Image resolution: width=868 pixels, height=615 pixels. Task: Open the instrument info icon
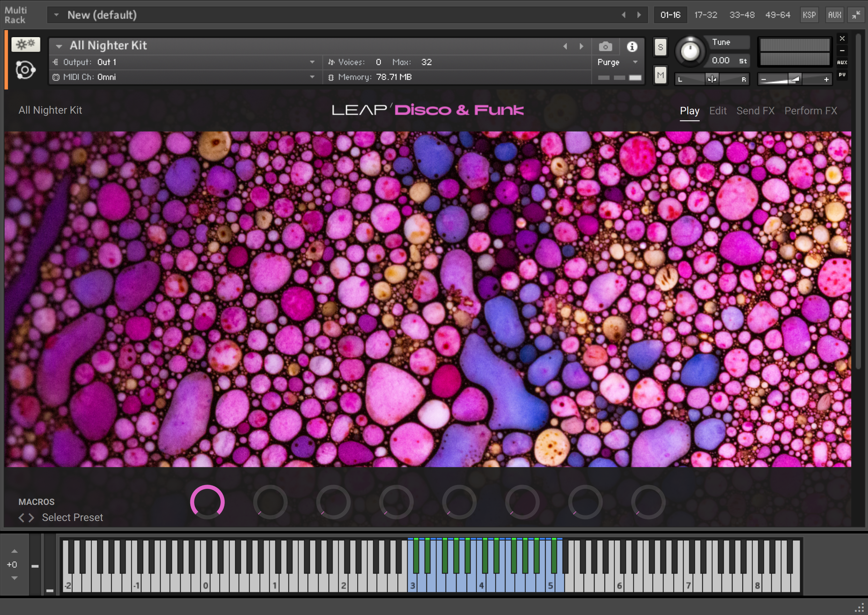pos(632,46)
